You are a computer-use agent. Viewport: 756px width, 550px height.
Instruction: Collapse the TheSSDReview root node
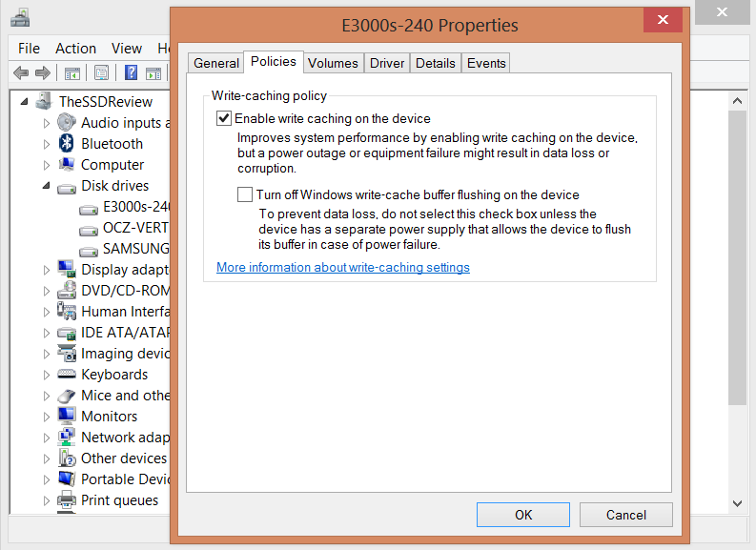tap(24, 101)
